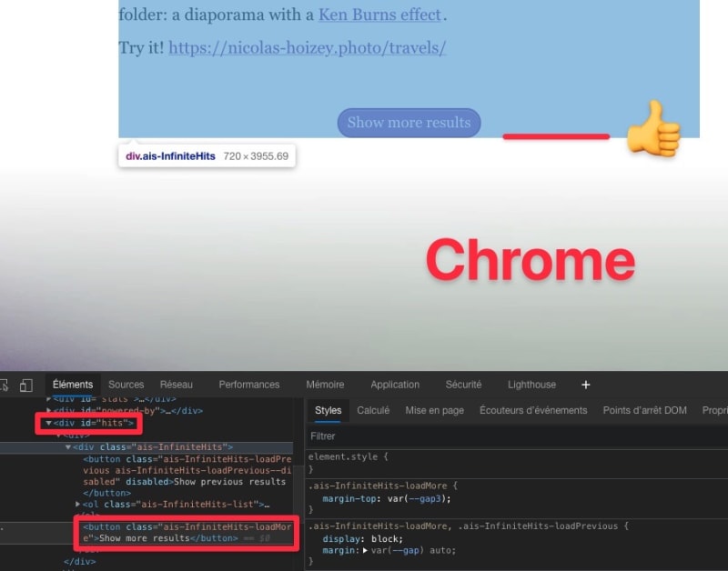The width and height of the screenshot is (728, 571).
Task: Click the margin-top: var(--gap3) declaration
Action: coord(387,499)
